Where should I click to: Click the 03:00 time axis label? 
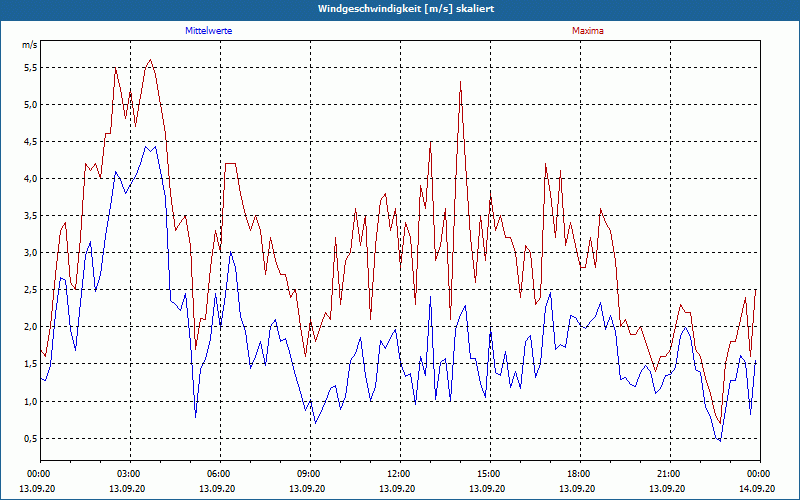(x=130, y=474)
